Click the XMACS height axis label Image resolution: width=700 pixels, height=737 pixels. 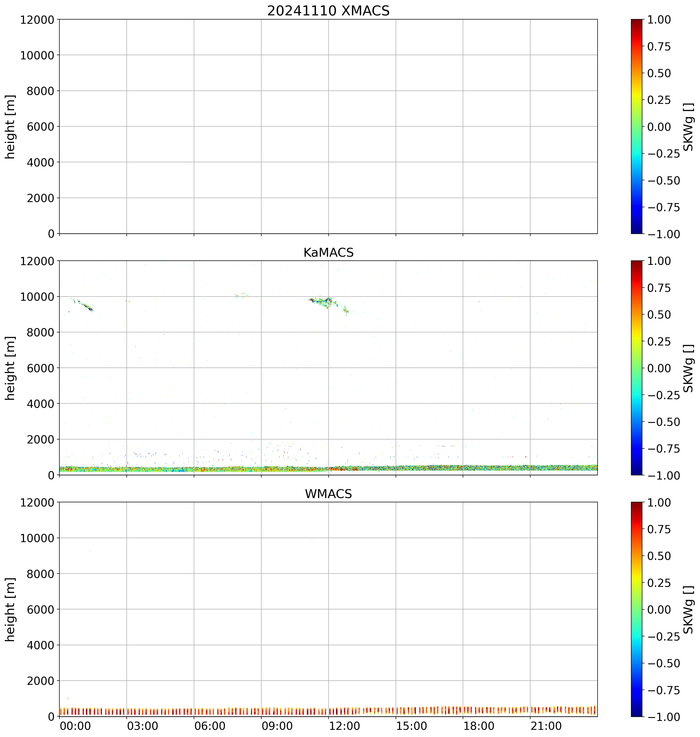(10, 126)
